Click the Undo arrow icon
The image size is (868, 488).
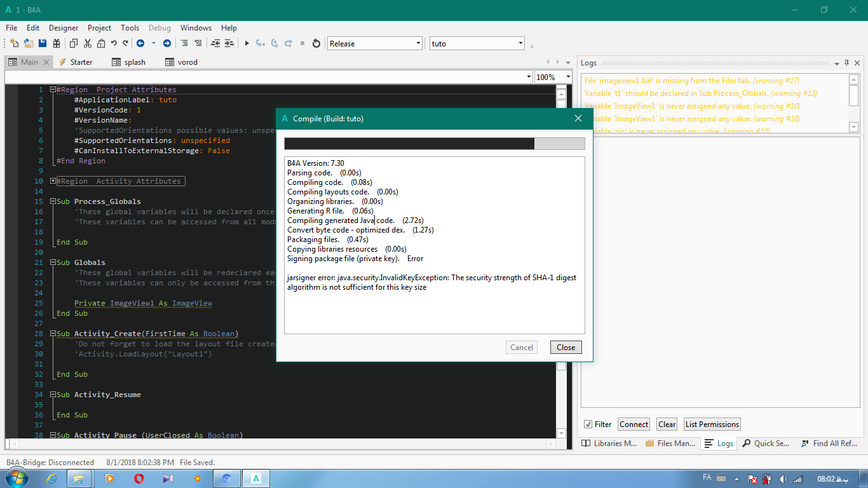point(114,43)
